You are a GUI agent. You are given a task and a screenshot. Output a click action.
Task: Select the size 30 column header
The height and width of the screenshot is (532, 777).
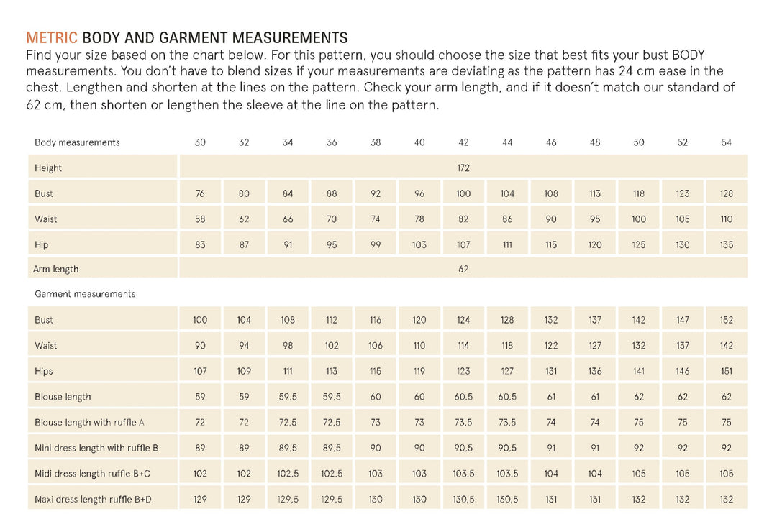(200, 142)
